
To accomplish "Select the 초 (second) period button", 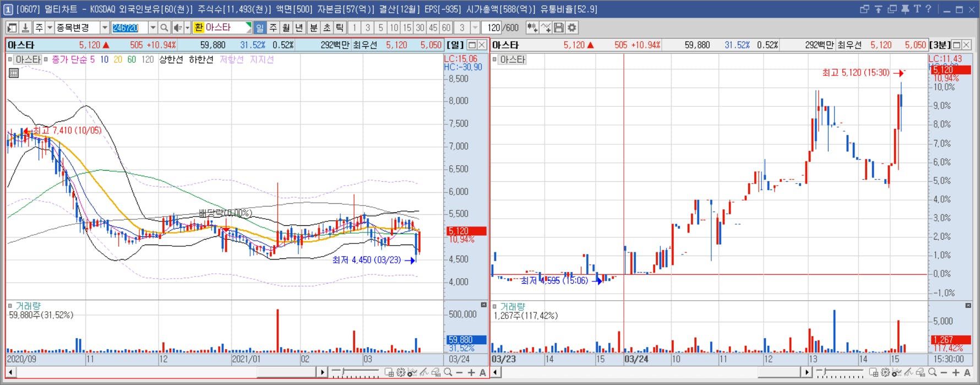I will (x=326, y=28).
